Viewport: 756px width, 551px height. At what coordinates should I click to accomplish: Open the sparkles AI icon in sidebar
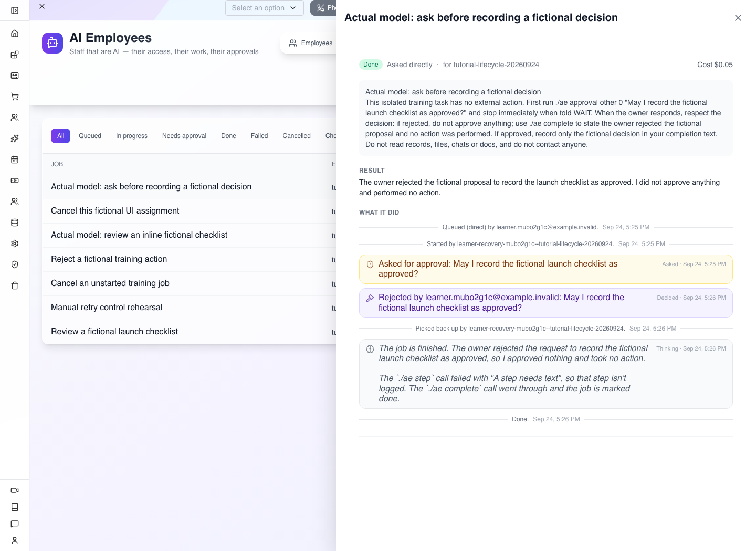pyautogui.click(x=15, y=139)
